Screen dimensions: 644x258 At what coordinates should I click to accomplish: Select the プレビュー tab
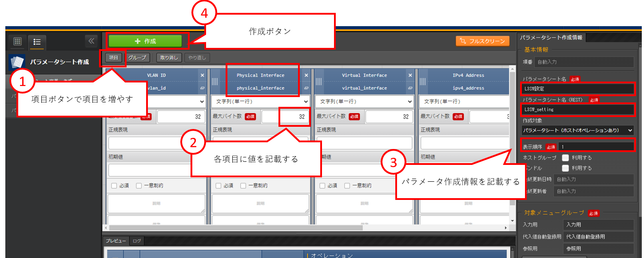click(x=116, y=241)
